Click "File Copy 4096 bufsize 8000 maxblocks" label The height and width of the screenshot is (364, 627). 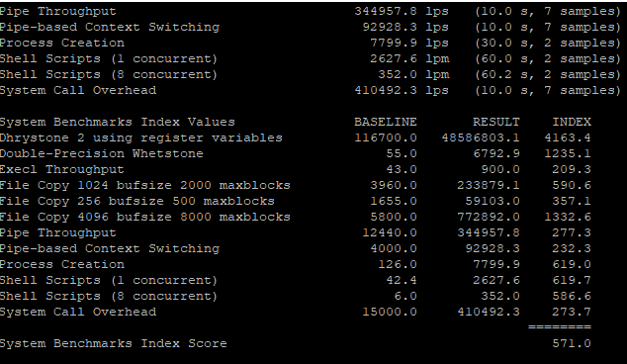144,218
